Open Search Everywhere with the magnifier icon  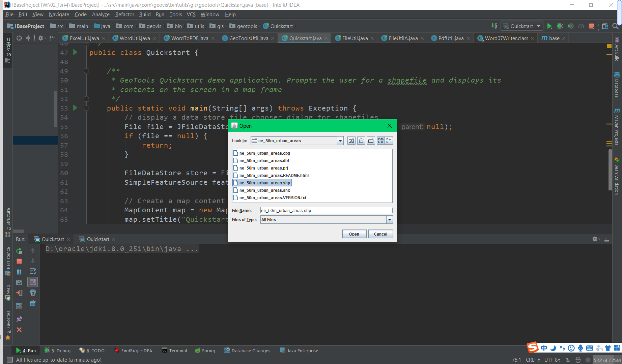click(615, 26)
